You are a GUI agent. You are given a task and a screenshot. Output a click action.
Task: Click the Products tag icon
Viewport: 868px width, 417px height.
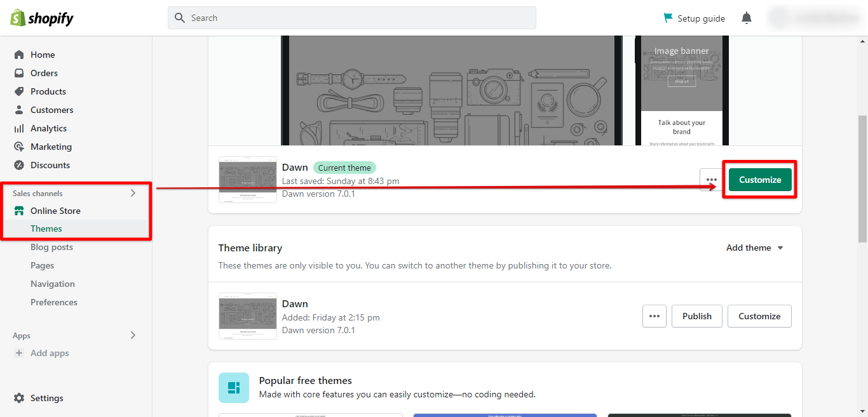19,91
